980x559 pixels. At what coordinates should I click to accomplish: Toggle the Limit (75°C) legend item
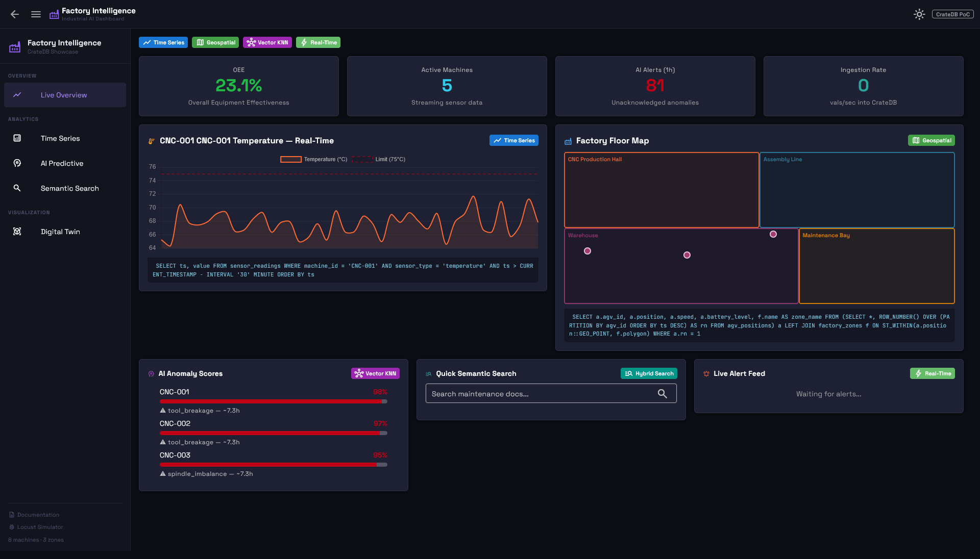click(x=378, y=159)
